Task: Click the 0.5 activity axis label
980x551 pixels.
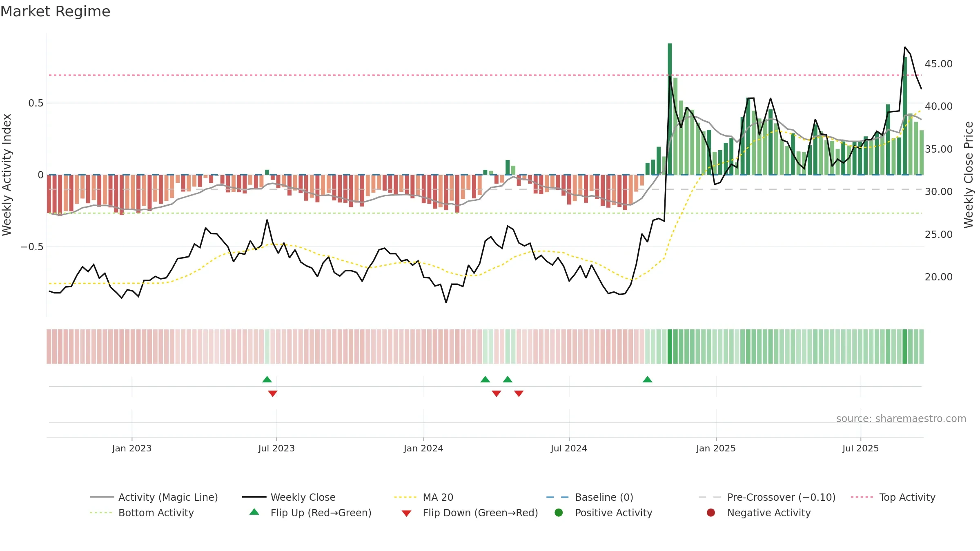Action: click(x=36, y=103)
